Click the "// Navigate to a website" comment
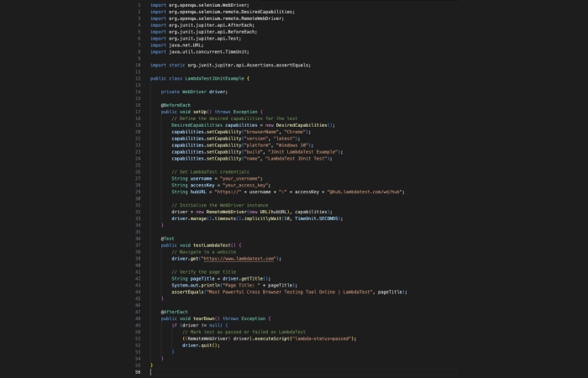 coord(204,252)
